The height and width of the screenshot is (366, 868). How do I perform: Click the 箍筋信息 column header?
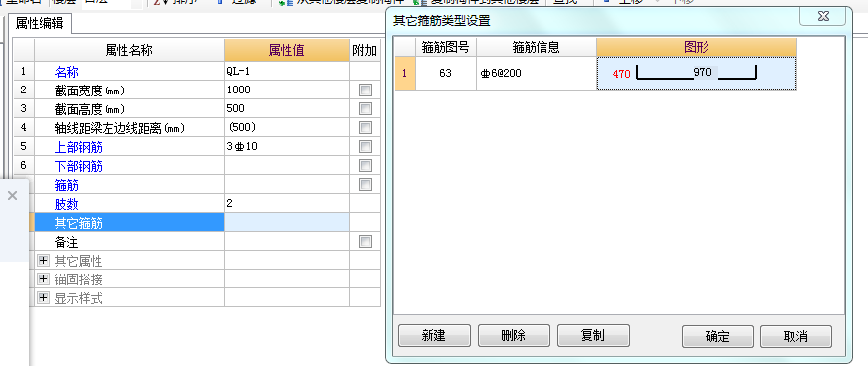tap(536, 47)
